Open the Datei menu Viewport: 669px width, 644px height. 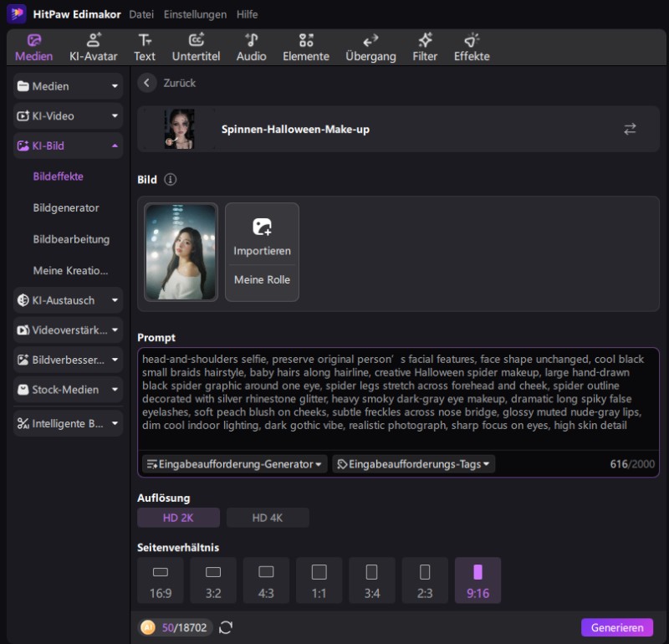click(141, 14)
